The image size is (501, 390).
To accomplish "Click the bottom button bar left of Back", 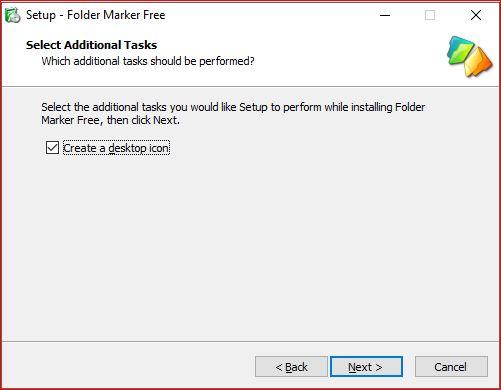I will pyautogui.click(x=128, y=367).
